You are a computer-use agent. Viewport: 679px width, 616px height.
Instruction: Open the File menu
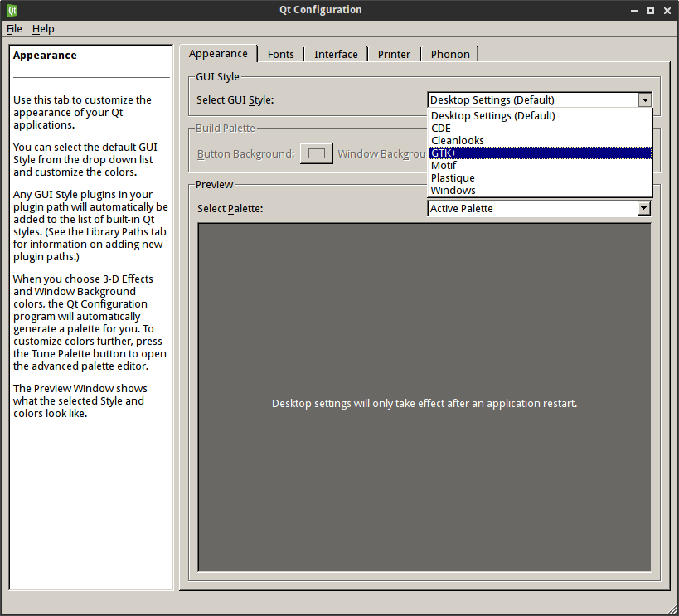click(x=14, y=29)
